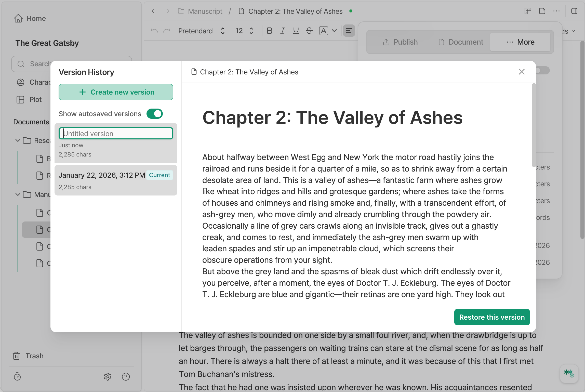585x392 pixels.
Task: Undo last edit
Action: tap(154, 31)
